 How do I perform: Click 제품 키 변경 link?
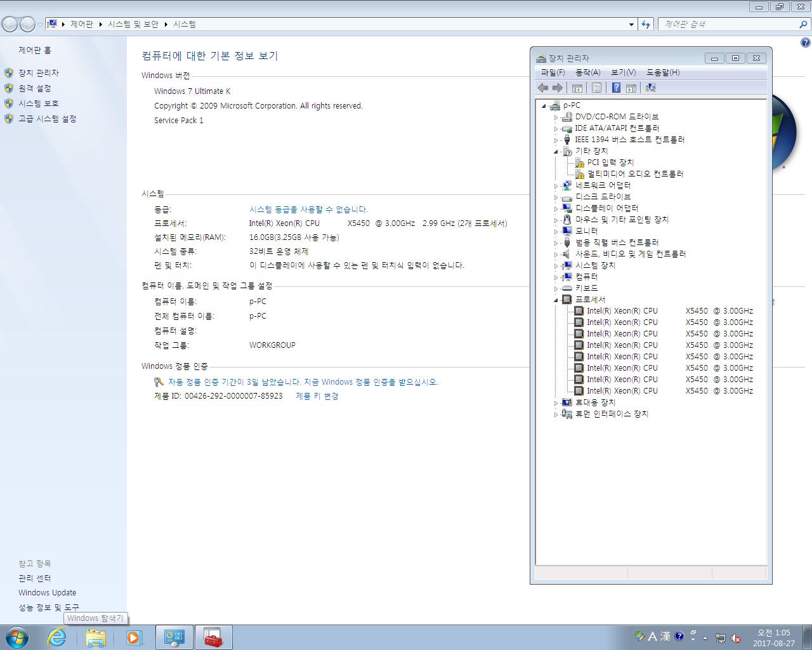317,396
